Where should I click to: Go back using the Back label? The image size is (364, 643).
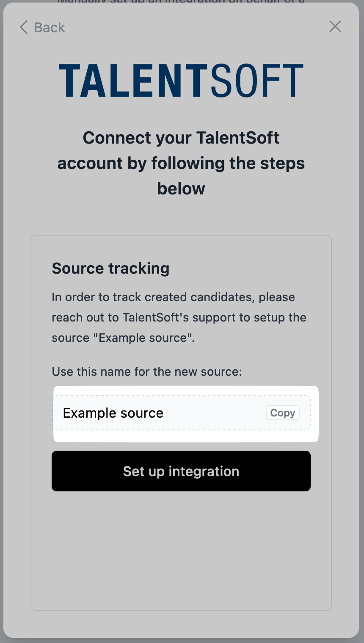[50, 27]
